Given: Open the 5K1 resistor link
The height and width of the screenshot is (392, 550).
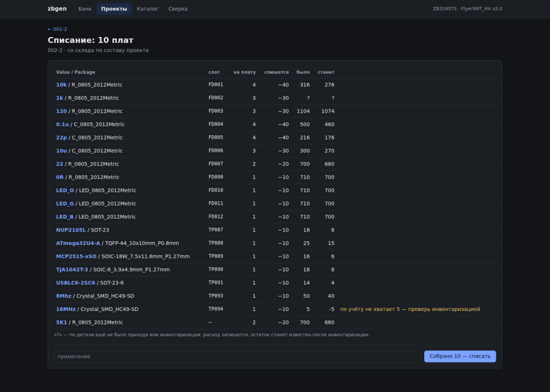Looking at the screenshot, I should (61, 323).
